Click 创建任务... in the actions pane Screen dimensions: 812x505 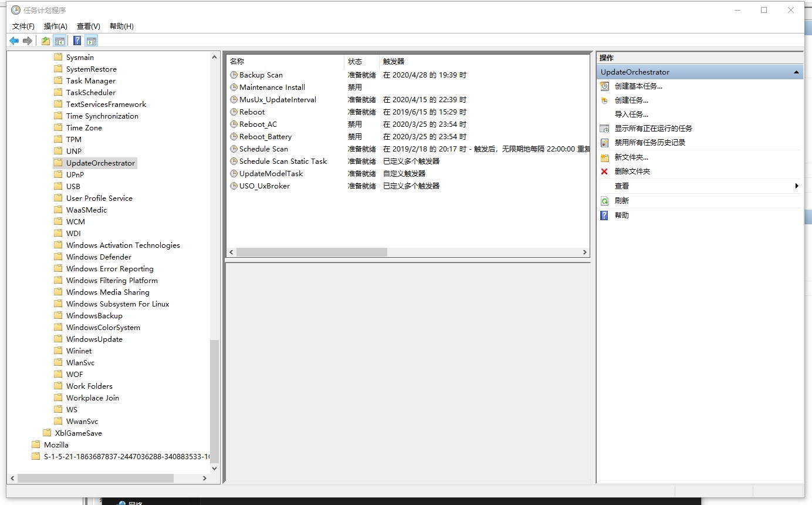631,100
